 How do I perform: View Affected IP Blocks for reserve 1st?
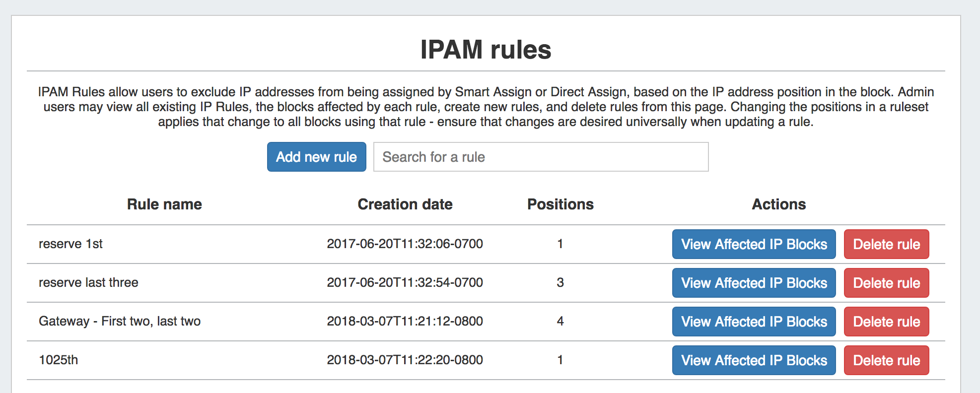coord(754,244)
